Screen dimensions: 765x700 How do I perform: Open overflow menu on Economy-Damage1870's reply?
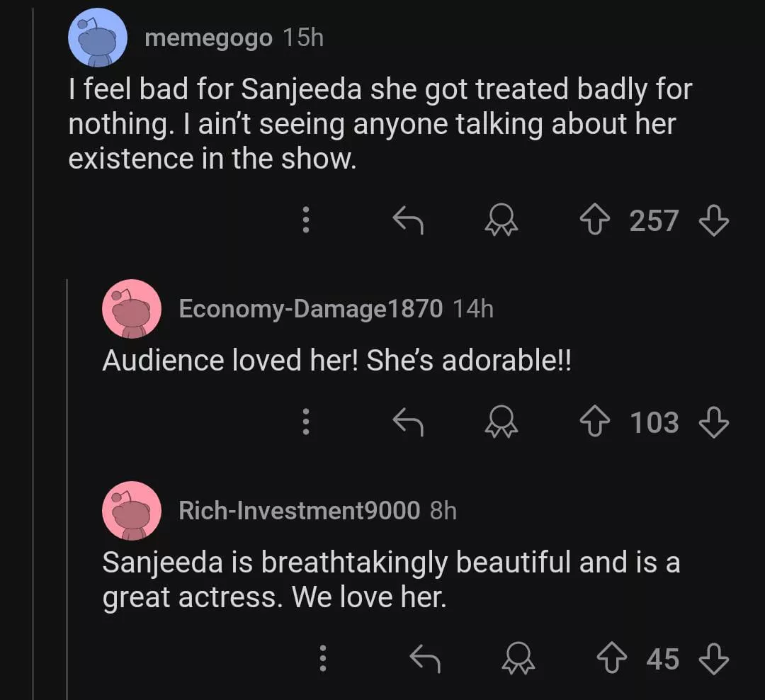(x=305, y=423)
